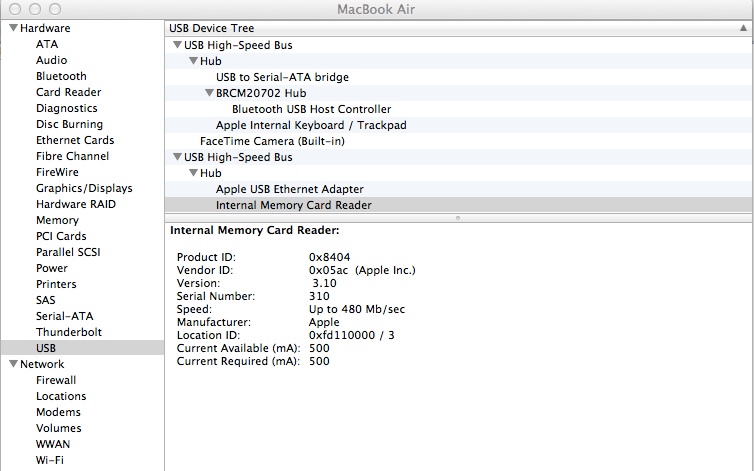Select WWAN under Network

click(x=52, y=444)
